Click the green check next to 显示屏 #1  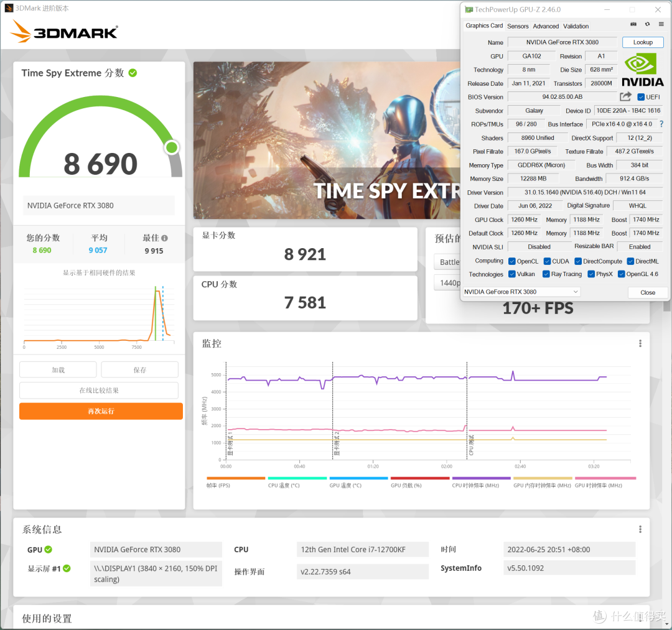click(x=67, y=568)
